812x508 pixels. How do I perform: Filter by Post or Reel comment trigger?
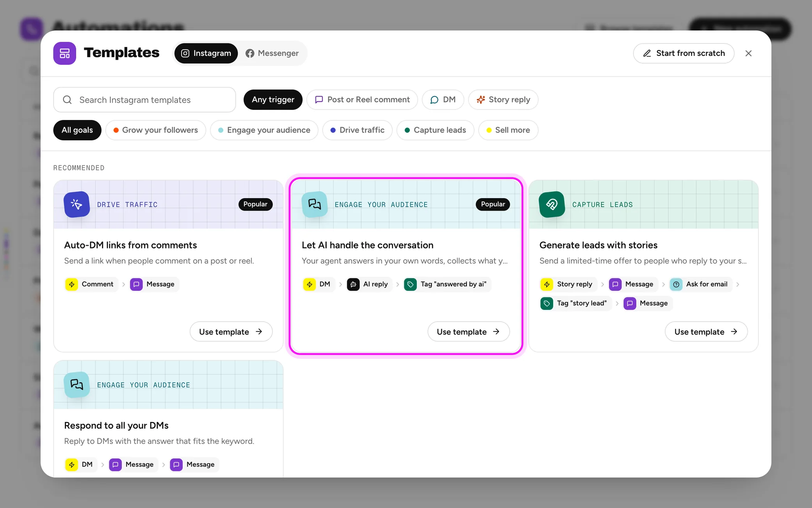click(x=362, y=100)
